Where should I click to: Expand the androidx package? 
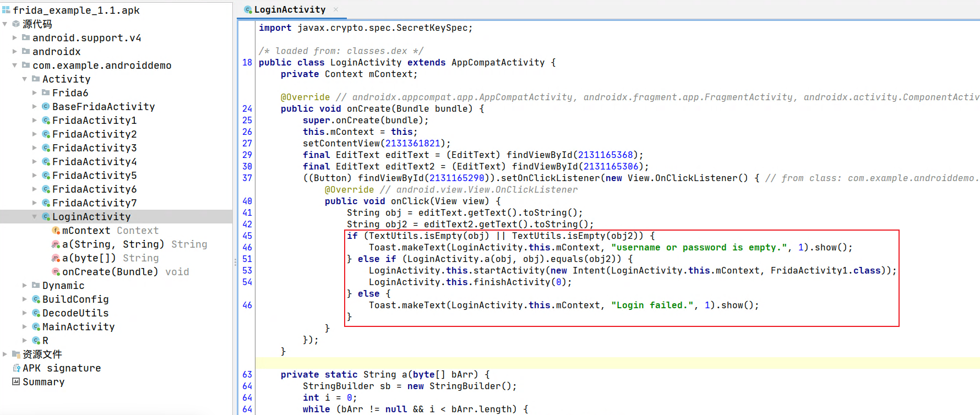pos(15,51)
